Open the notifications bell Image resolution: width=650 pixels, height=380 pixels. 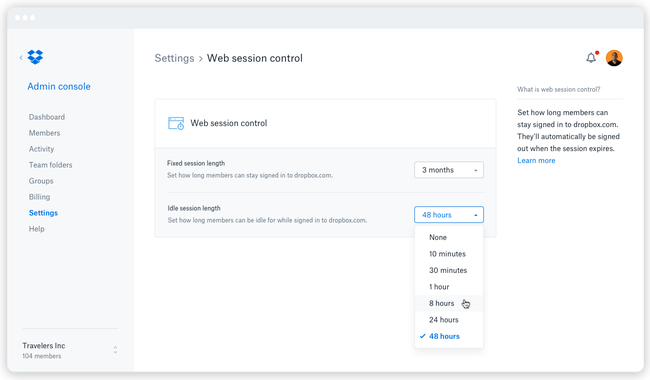pos(591,58)
